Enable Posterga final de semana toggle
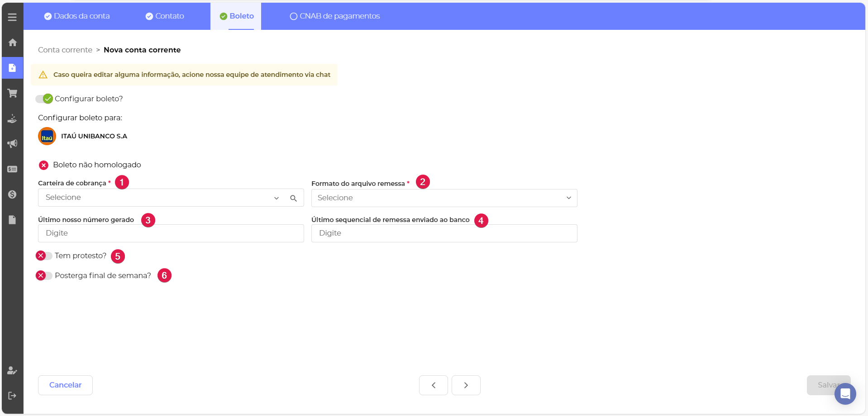868x416 pixels. pos(44,275)
